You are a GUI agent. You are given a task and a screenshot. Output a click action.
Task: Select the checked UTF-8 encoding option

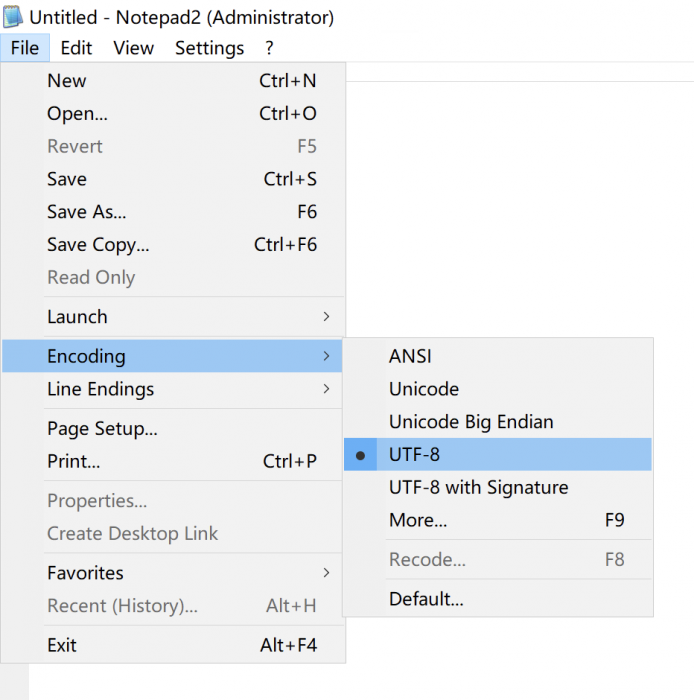(x=498, y=454)
